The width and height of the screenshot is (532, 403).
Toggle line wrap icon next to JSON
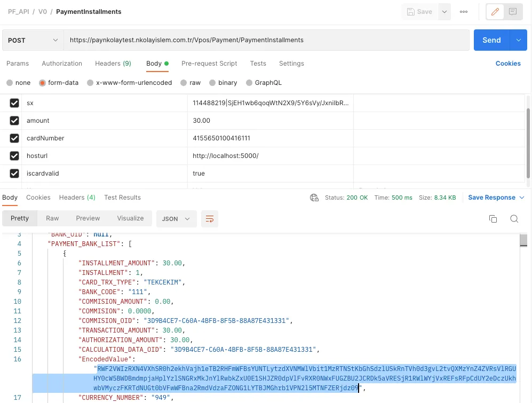point(210,219)
